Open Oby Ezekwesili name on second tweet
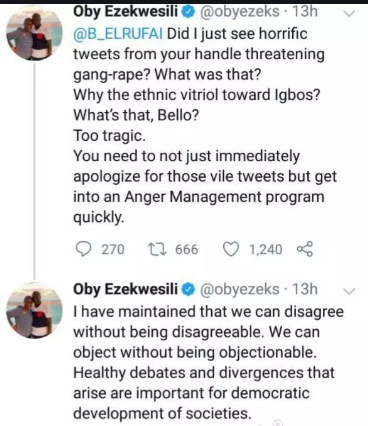368x426 pixels. (x=125, y=289)
